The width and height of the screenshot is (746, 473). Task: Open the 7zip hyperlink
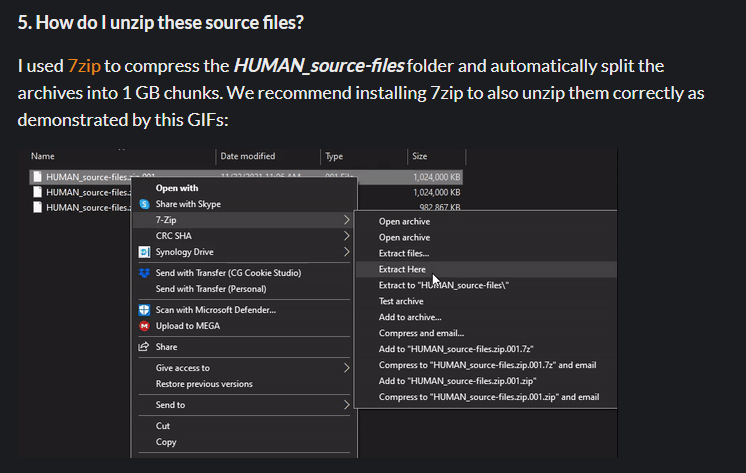pyautogui.click(x=84, y=66)
